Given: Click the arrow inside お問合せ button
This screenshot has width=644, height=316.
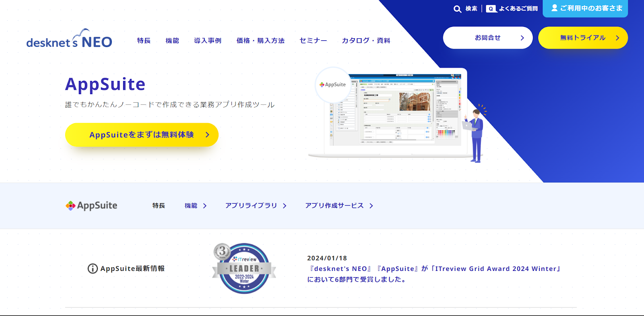Looking at the screenshot, I should [522, 38].
